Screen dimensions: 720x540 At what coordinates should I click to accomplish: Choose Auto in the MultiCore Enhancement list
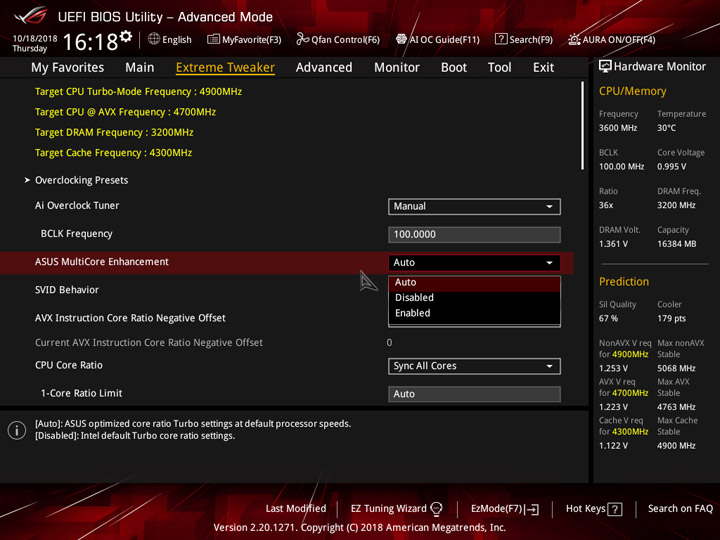pos(474,282)
